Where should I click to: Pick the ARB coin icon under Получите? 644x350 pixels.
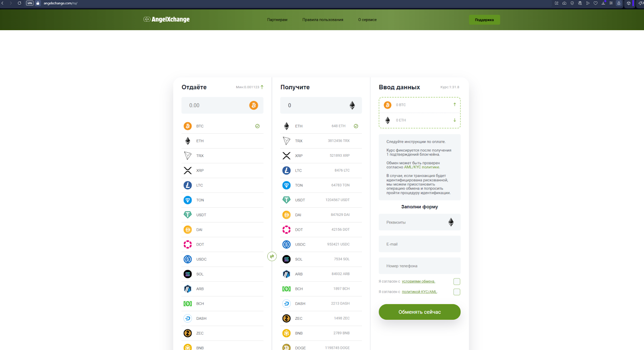coord(287,274)
